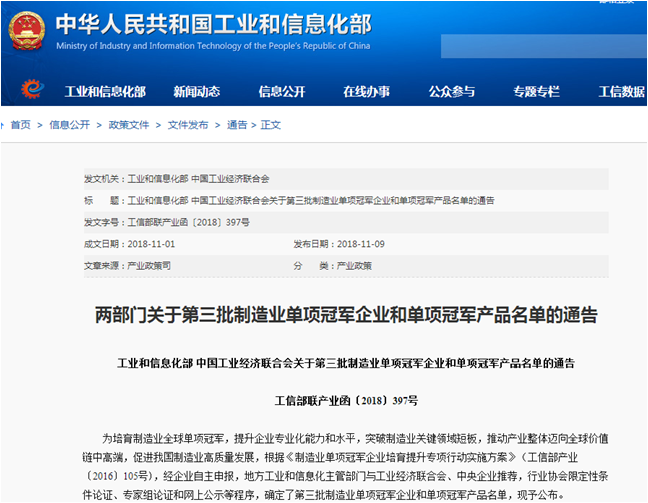Go to the 在线办事 navigation menu
Viewport: 648px width, 503px height.
366,92
